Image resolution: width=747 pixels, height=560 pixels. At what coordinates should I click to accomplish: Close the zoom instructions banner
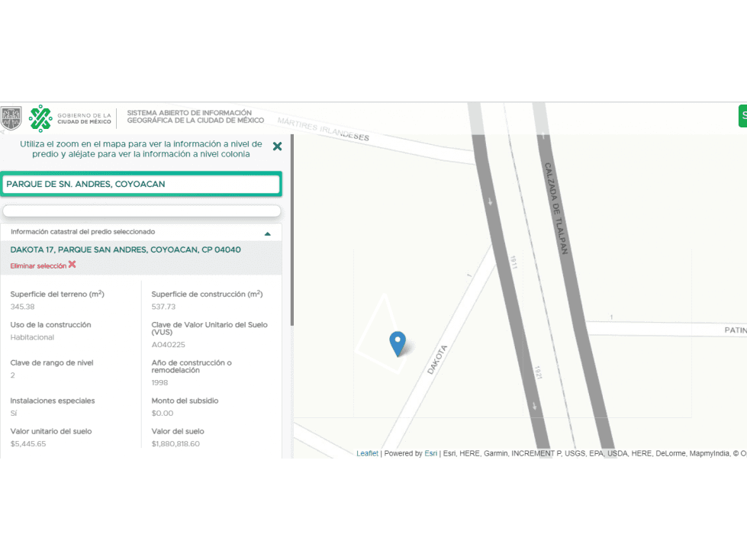tap(277, 146)
